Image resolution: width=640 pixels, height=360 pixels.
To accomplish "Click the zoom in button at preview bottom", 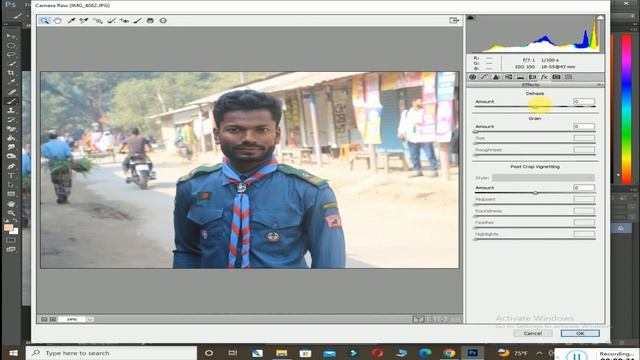I will 53,319.
